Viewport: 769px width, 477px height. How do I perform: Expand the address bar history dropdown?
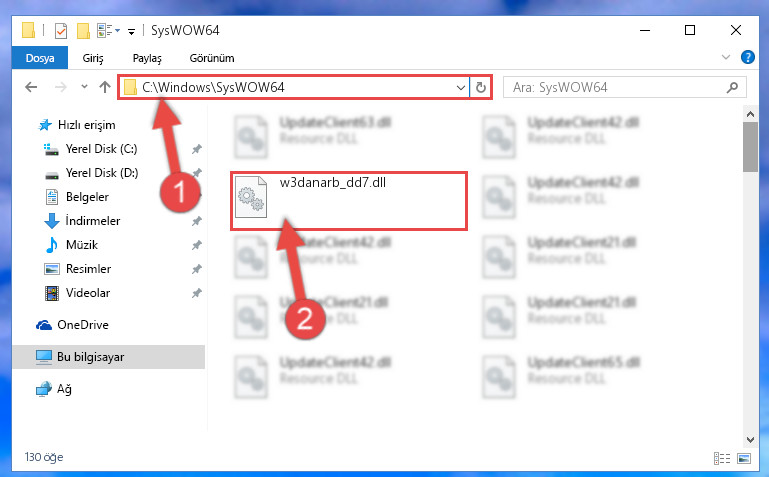point(461,88)
